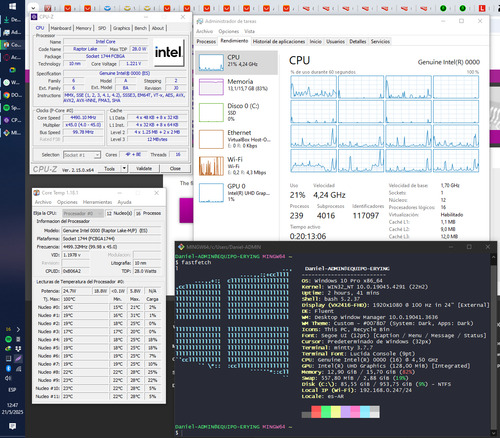Switch to the Core Temp taskbar button
500x438 pixels.
pos(12,45)
